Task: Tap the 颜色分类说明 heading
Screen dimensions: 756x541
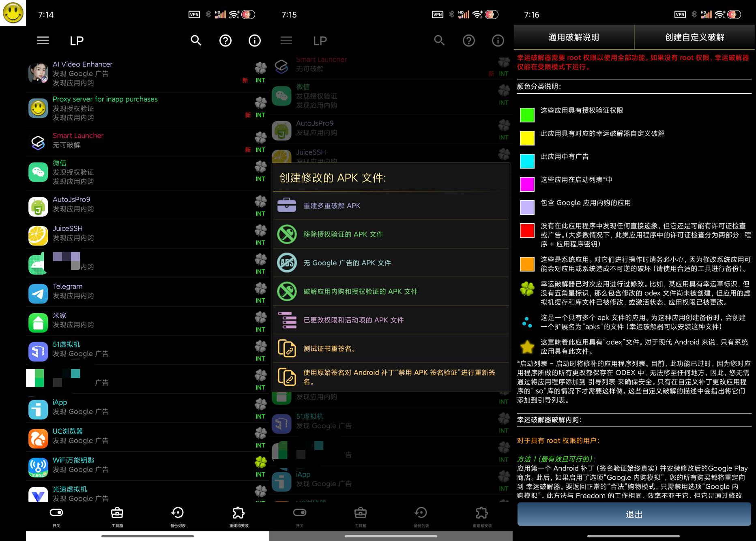Action: click(x=539, y=86)
